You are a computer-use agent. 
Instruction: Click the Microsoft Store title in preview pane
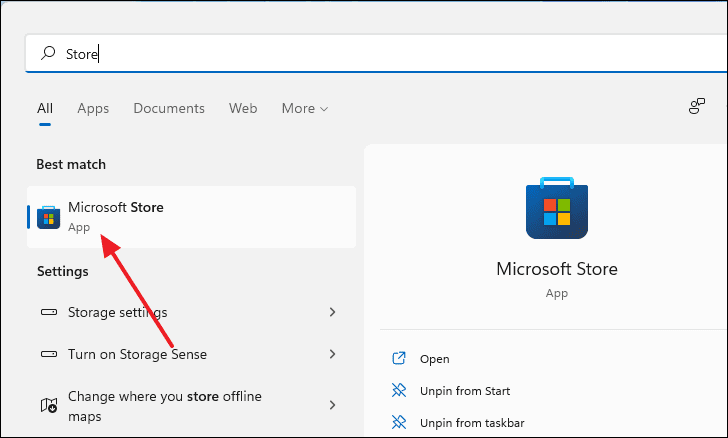[x=557, y=269]
